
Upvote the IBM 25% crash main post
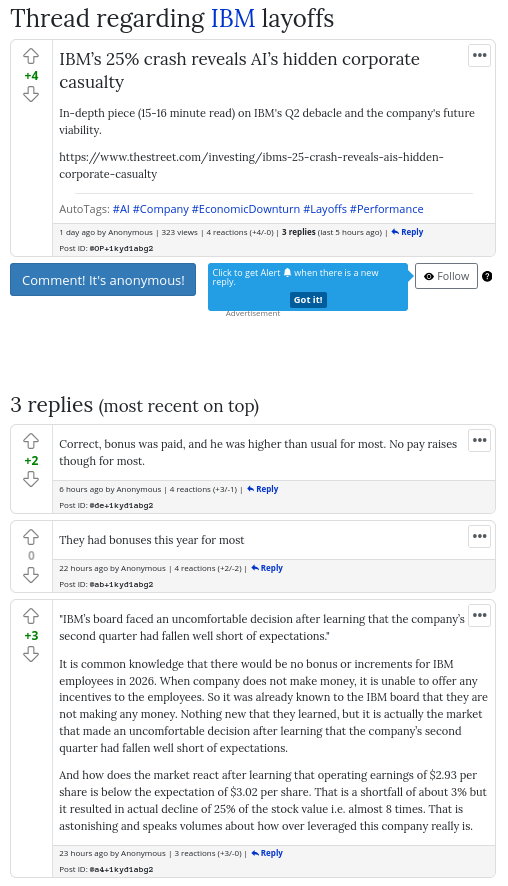coord(31,56)
